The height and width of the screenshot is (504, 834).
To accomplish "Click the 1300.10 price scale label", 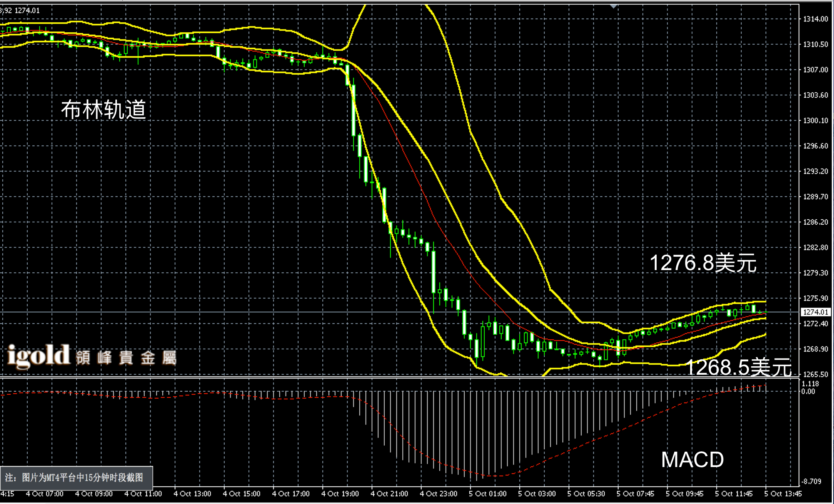I will pyautogui.click(x=815, y=121).
